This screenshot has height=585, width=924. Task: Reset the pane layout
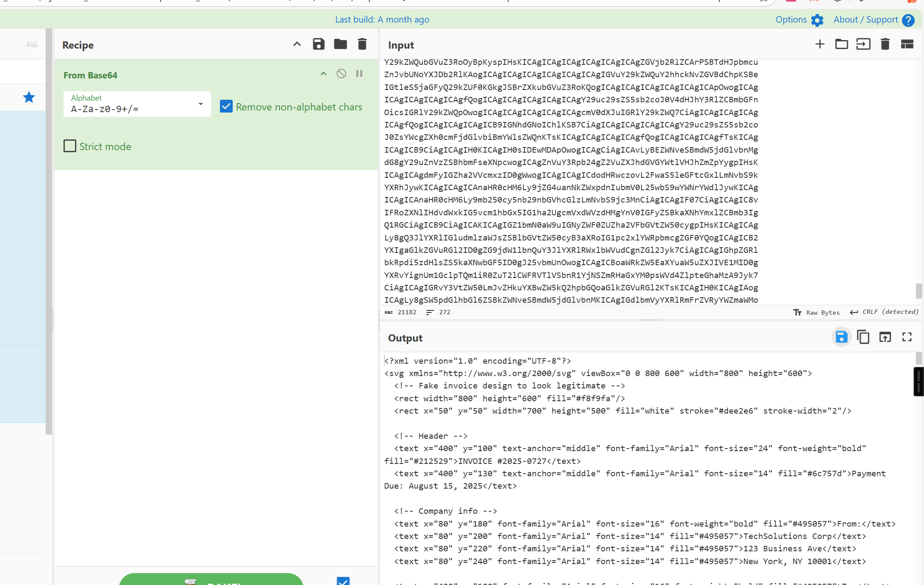[907, 44]
